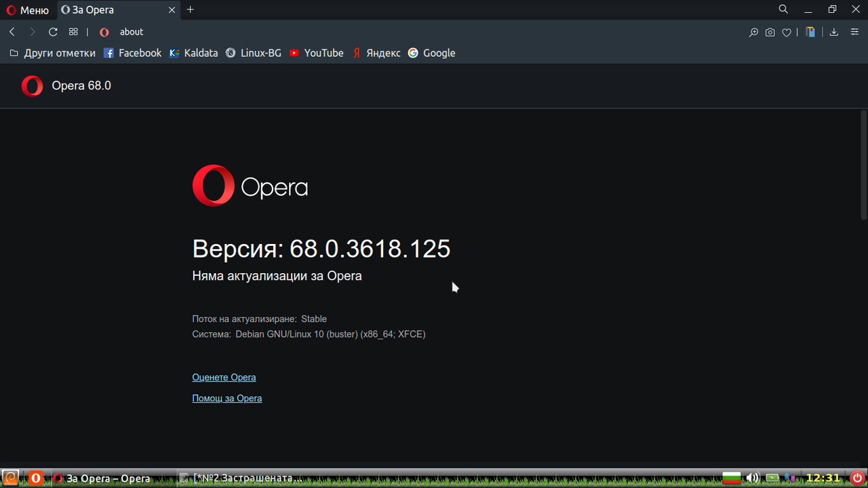Open a new tab with plus button

(191, 9)
